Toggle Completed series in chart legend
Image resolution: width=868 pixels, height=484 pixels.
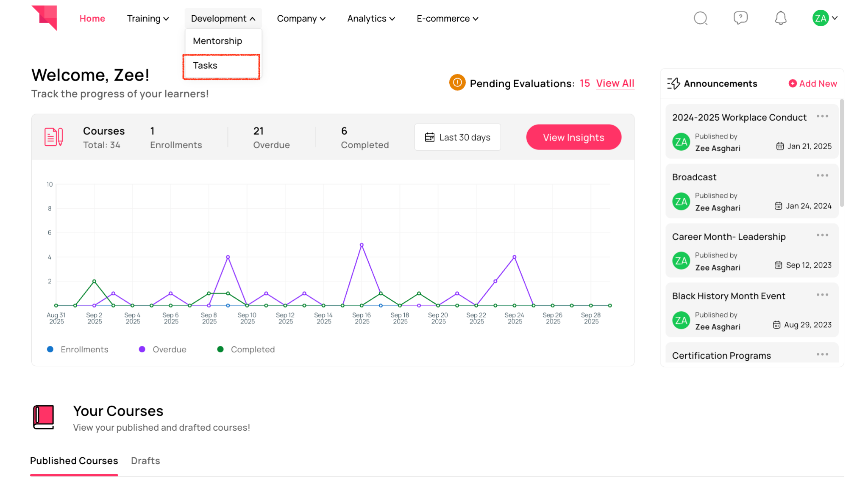coord(246,349)
